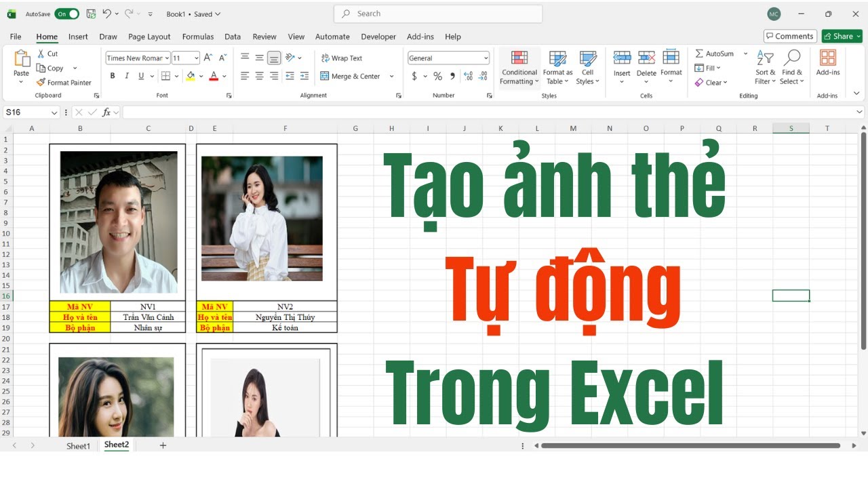
Task: Apply Percent Style number format
Action: coord(437,76)
